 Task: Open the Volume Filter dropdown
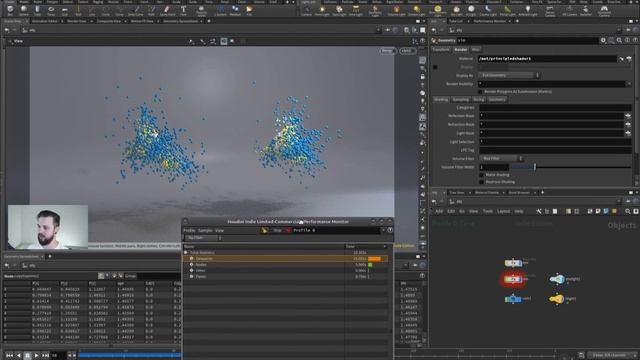click(501, 158)
